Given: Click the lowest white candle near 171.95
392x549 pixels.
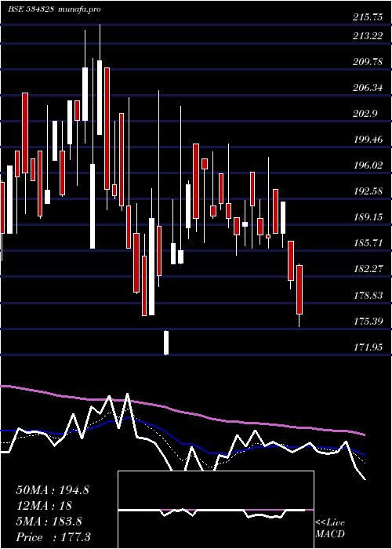Looking at the screenshot, I should point(166,343).
